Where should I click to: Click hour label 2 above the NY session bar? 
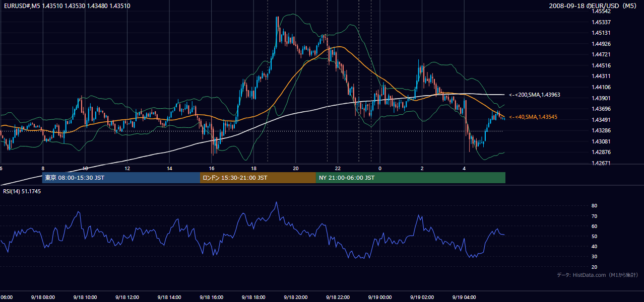422,169
